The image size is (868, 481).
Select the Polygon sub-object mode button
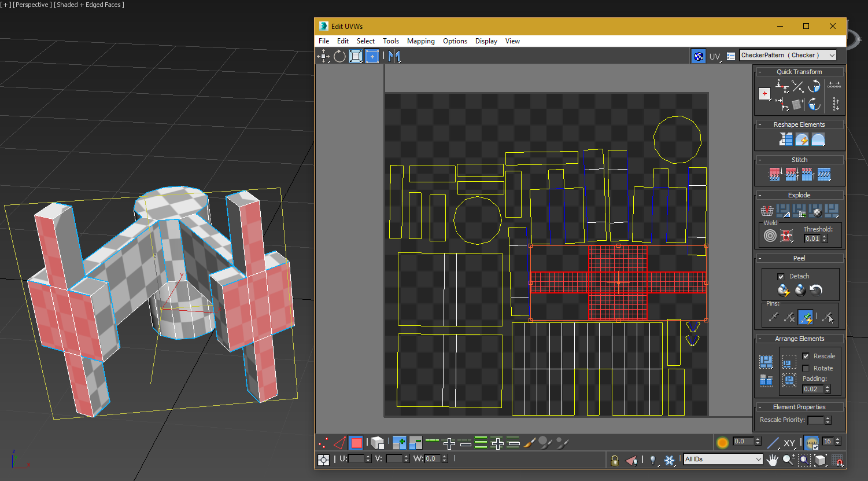pyautogui.click(x=356, y=443)
